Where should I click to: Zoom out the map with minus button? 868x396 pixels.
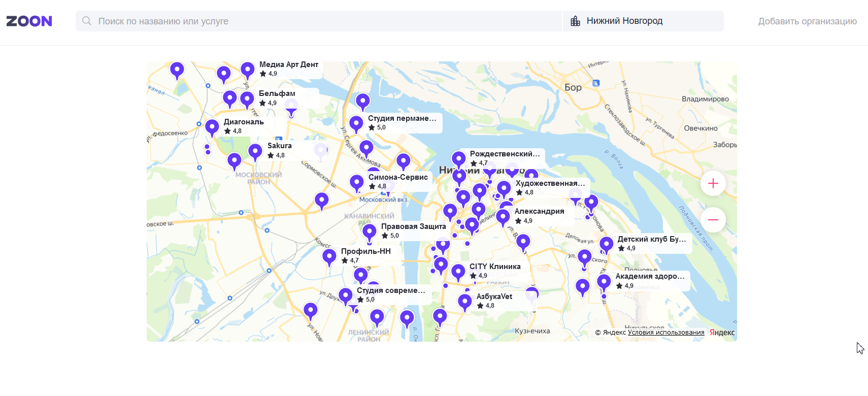point(713,220)
